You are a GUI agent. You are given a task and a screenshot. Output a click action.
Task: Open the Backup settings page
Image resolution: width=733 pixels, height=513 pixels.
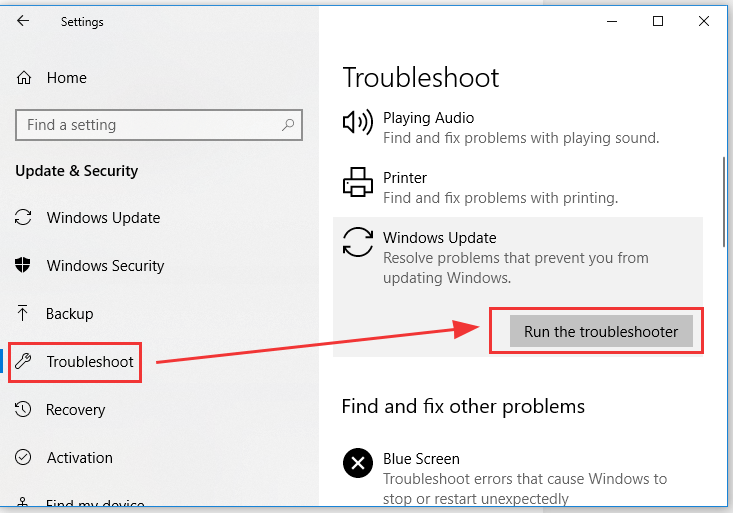70,313
